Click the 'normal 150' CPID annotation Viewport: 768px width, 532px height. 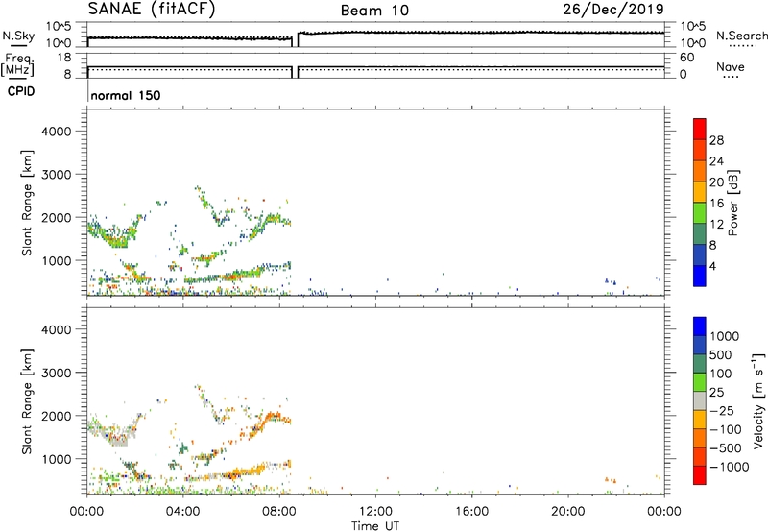(x=126, y=95)
